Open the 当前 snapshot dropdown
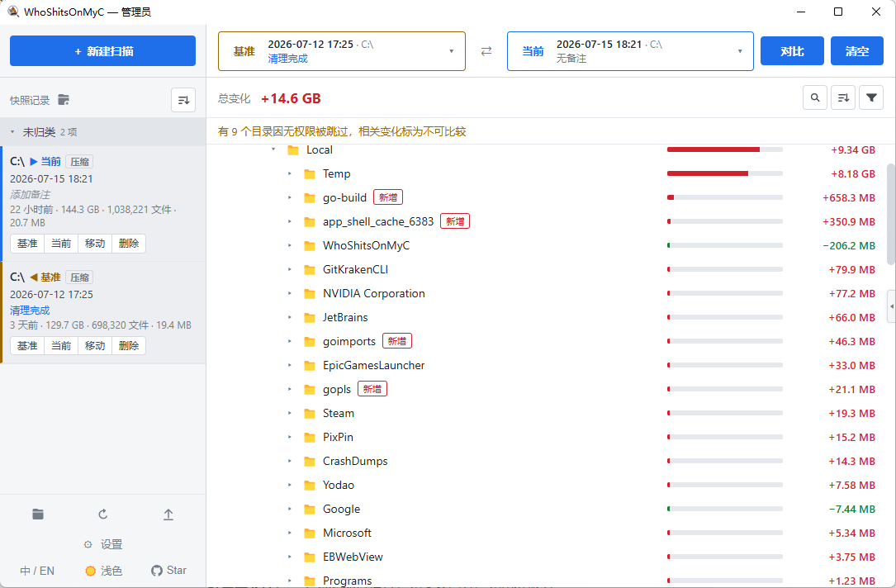 click(630, 51)
